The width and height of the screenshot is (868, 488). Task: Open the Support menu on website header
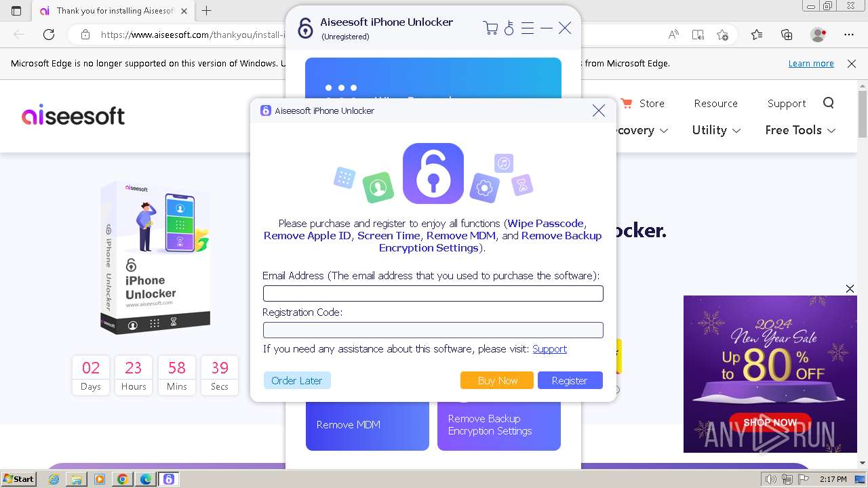pyautogui.click(x=787, y=103)
